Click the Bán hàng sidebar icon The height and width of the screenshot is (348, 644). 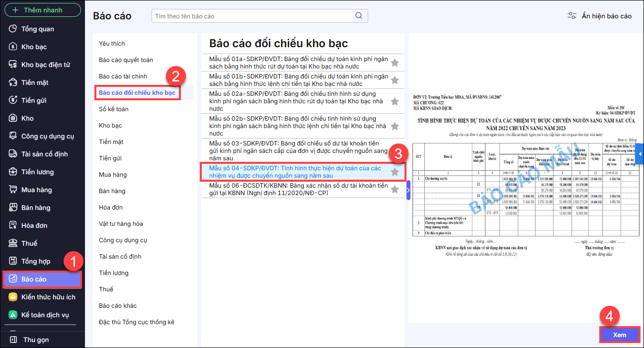[13, 208]
